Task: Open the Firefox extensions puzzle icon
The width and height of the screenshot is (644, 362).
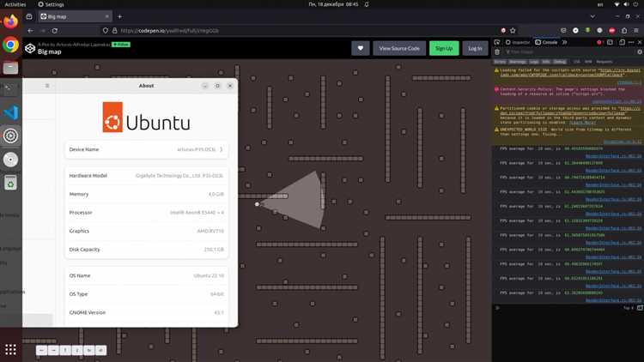Action: 624,30
